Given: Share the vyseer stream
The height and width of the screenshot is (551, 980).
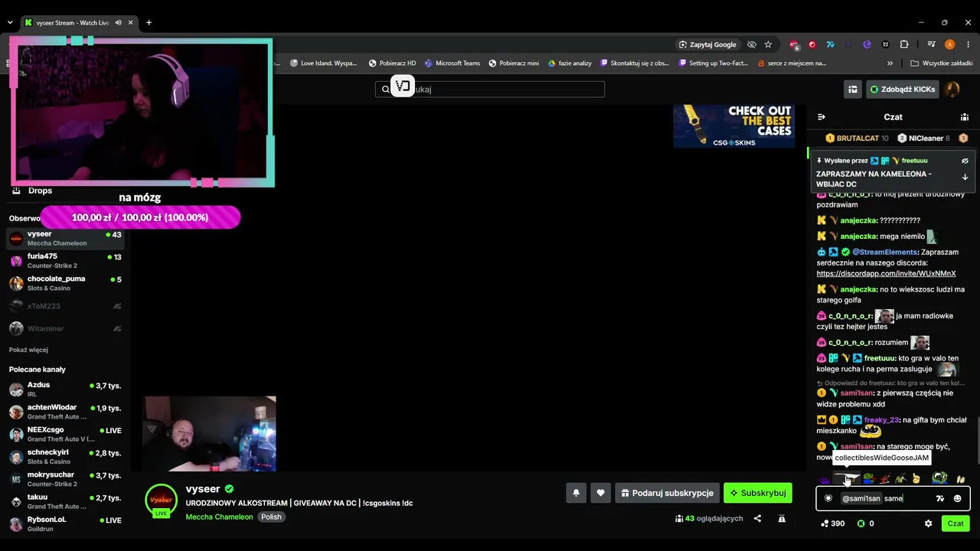Looking at the screenshot, I should point(757,518).
